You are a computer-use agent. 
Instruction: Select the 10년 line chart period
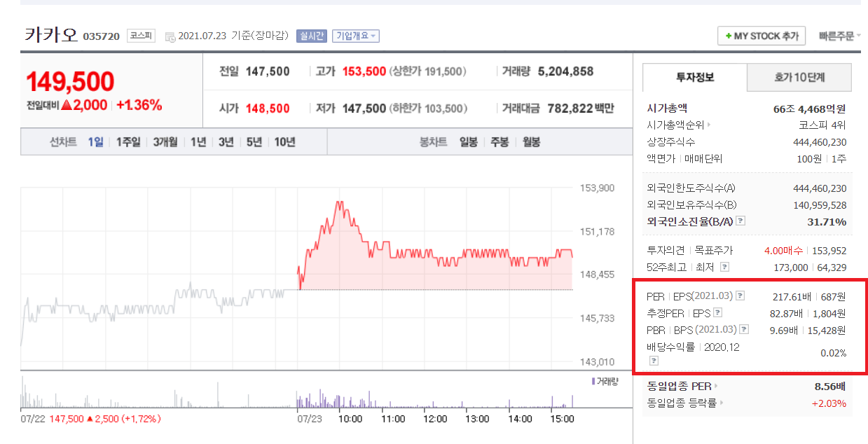click(284, 142)
